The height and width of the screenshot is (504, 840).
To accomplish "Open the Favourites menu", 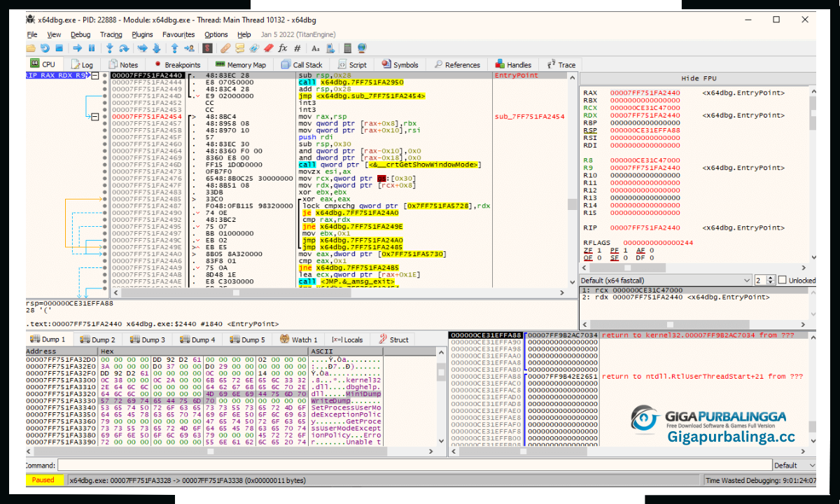I will point(178,34).
